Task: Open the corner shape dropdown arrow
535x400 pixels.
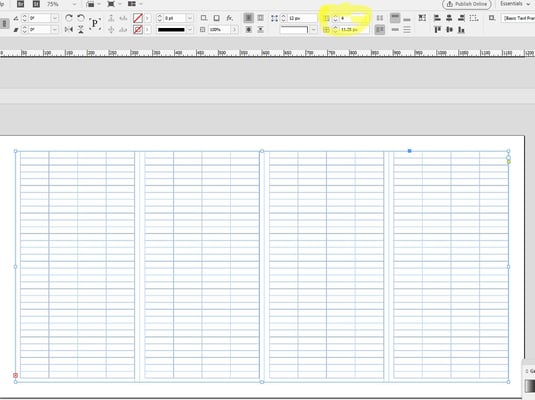Action: click(313, 30)
